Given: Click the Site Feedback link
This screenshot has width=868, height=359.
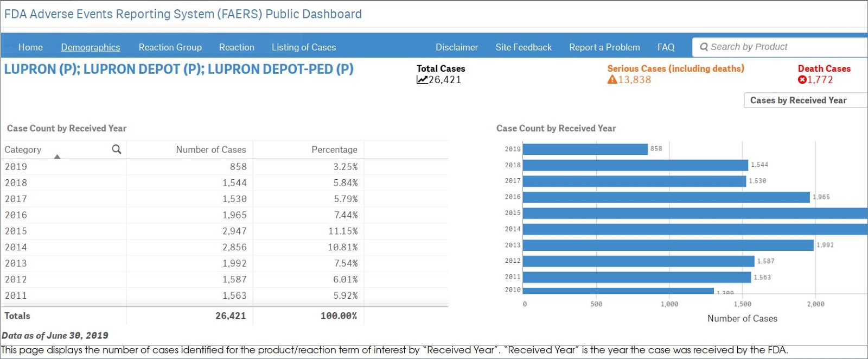Looking at the screenshot, I should pos(524,47).
